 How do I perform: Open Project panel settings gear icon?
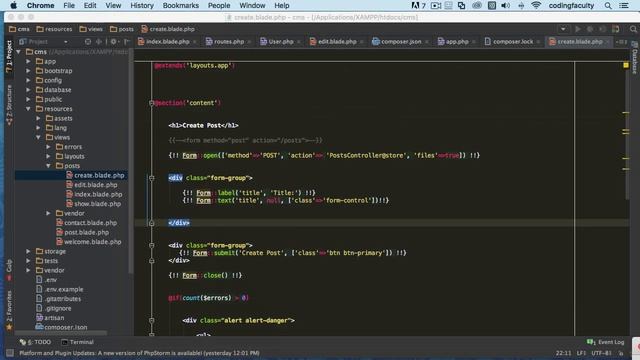(x=114, y=42)
